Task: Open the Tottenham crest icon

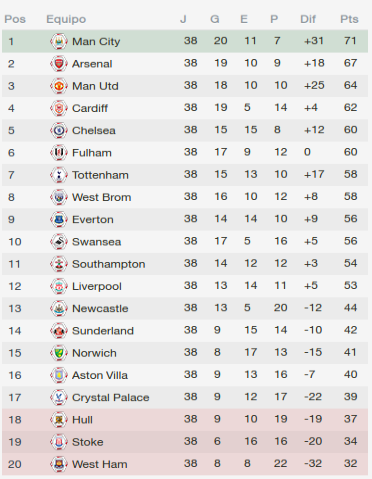Action: click(x=59, y=175)
